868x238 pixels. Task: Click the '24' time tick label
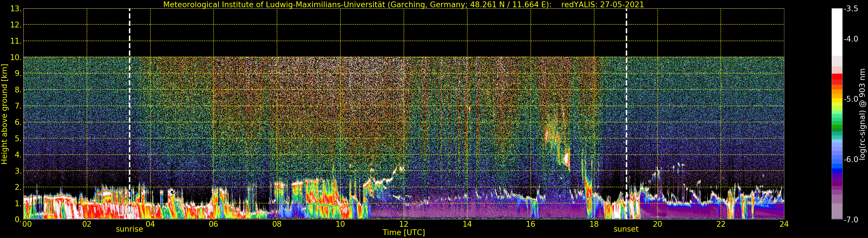click(x=784, y=224)
